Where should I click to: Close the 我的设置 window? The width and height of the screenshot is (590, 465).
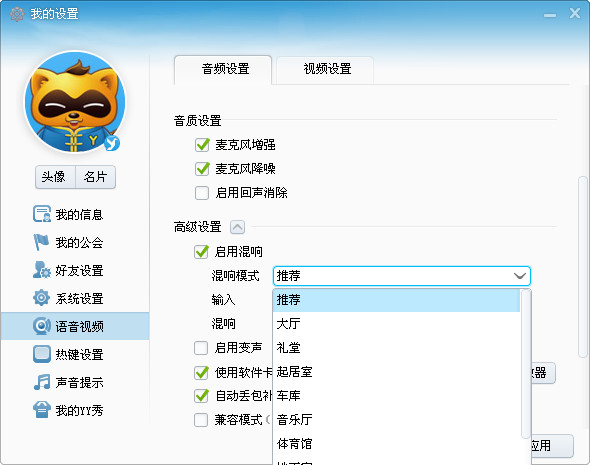point(575,14)
